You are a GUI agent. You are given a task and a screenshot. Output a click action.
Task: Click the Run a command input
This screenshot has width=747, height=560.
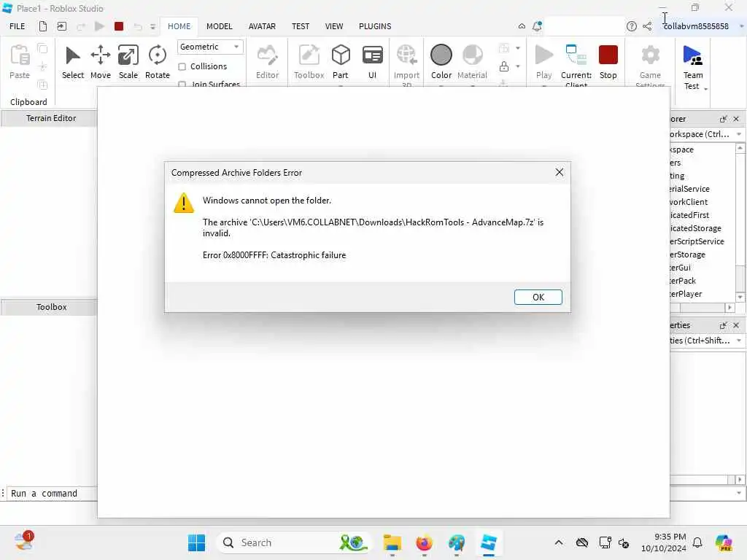pyautogui.click(x=53, y=494)
